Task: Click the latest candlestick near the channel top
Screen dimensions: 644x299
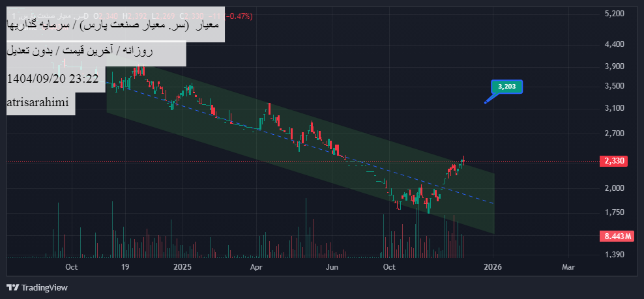Action: coord(463,160)
